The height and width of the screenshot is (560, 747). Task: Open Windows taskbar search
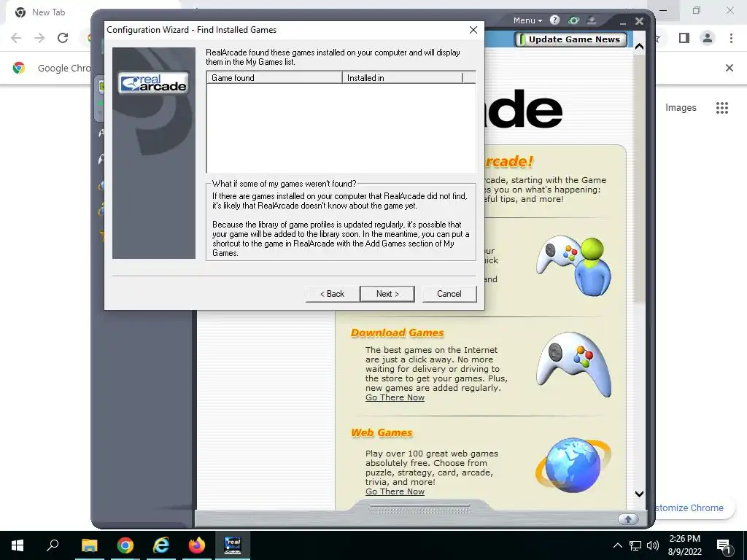tap(53, 545)
